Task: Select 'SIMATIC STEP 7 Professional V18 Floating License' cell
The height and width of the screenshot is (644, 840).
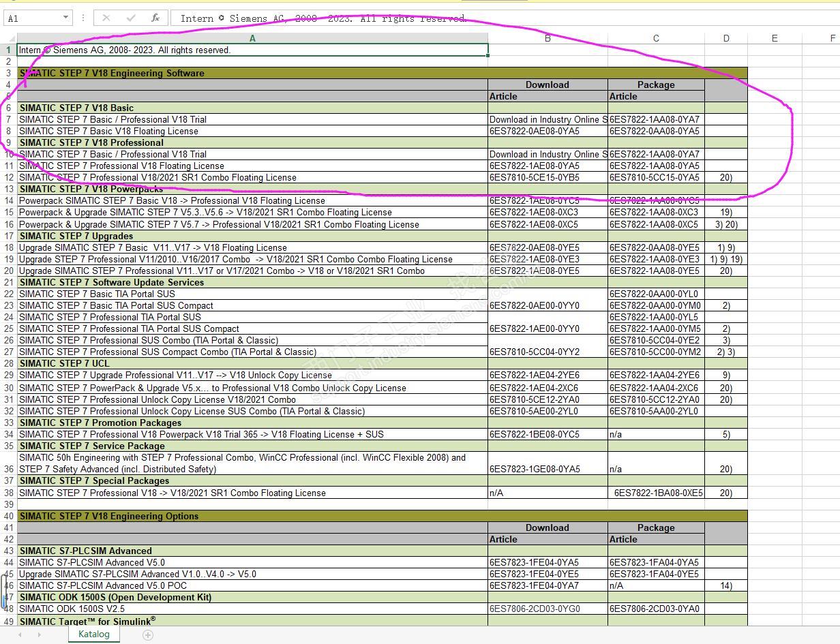Action: pos(252,166)
